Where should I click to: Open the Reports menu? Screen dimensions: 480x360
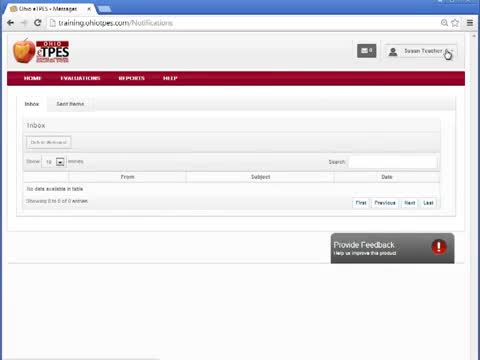pos(132,78)
